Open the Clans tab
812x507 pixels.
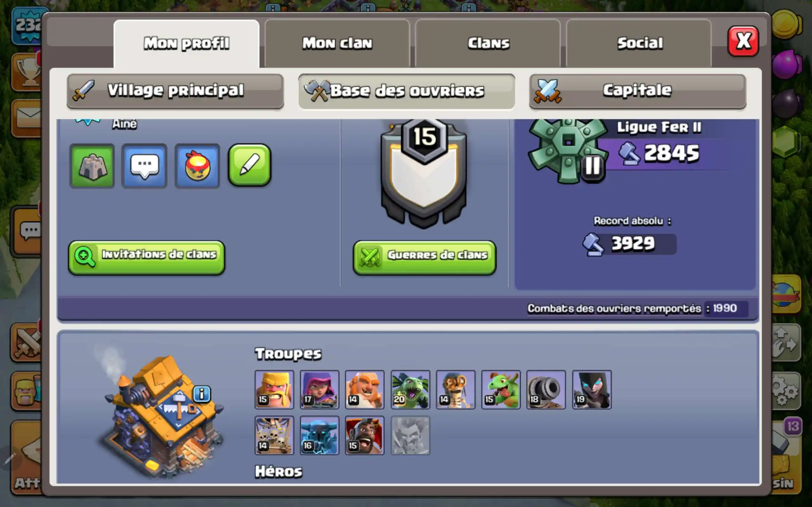click(488, 44)
